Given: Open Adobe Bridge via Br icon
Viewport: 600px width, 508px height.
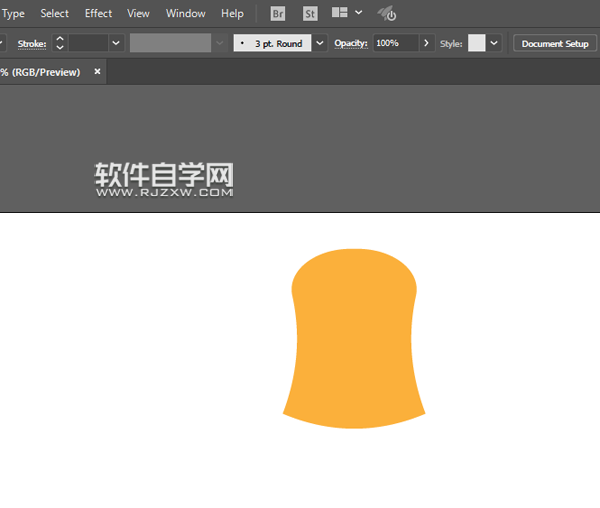Looking at the screenshot, I should click(x=279, y=14).
